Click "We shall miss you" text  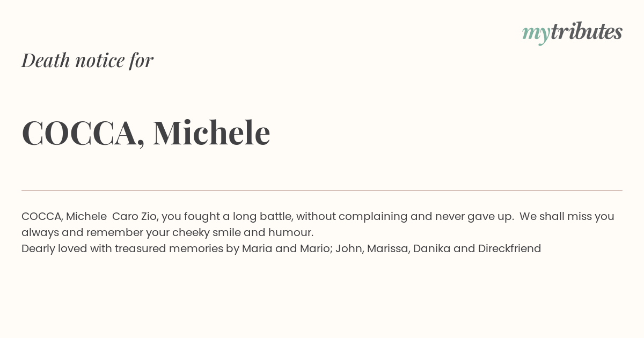[567, 217]
